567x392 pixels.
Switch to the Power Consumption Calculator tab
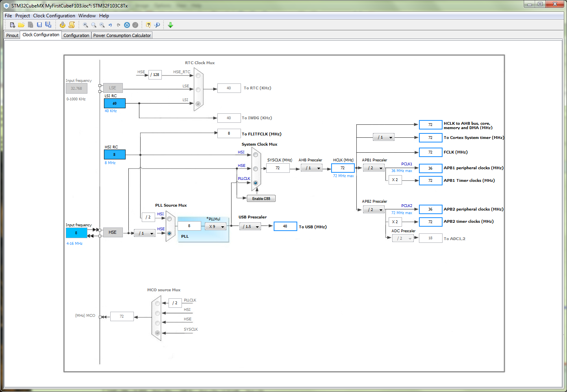click(x=122, y=35)
